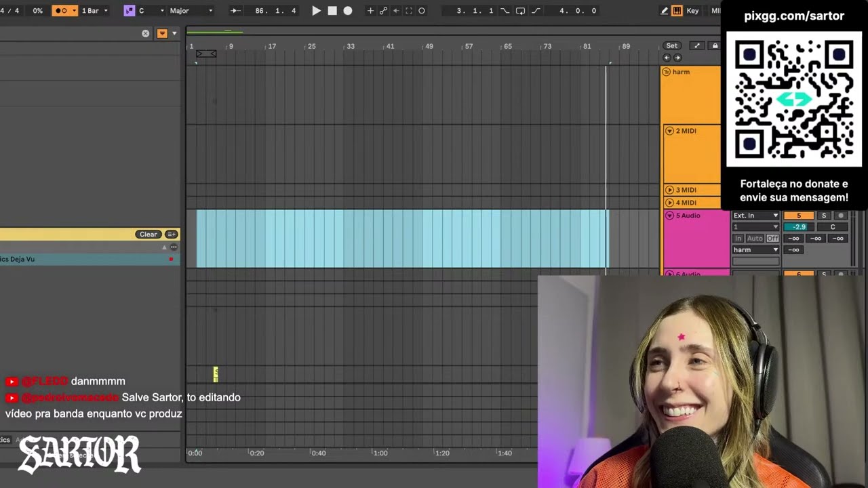Click the yellow marker in the lower lane

[x=216, y=373]
